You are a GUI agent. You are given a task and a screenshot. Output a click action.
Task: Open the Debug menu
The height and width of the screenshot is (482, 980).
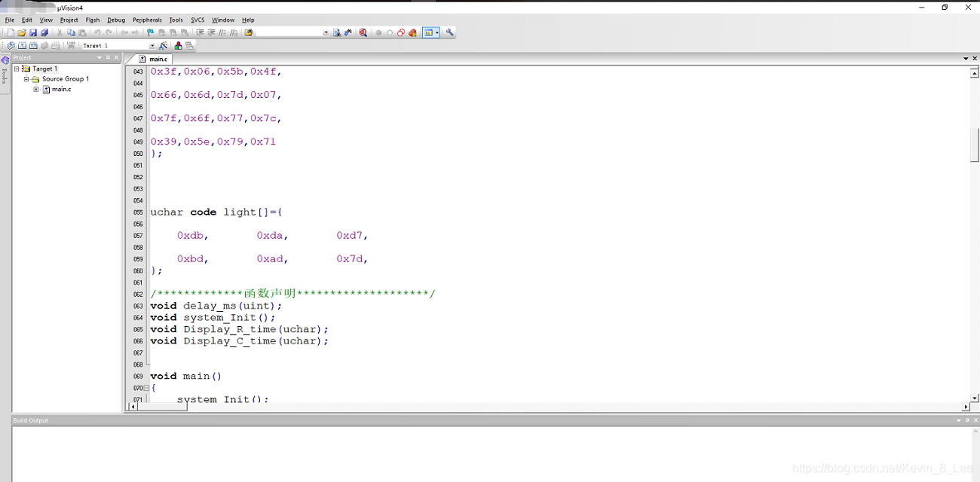(116, 20)
